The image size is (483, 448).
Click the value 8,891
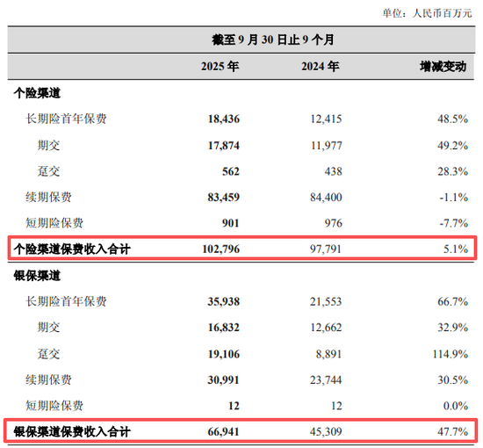point(328,354)
